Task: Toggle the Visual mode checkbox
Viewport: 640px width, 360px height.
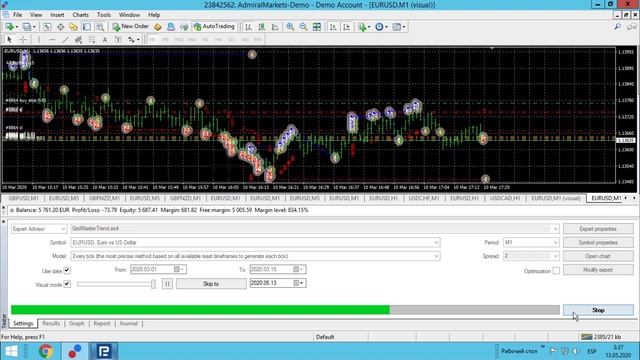Action: [x=67, y=284]
